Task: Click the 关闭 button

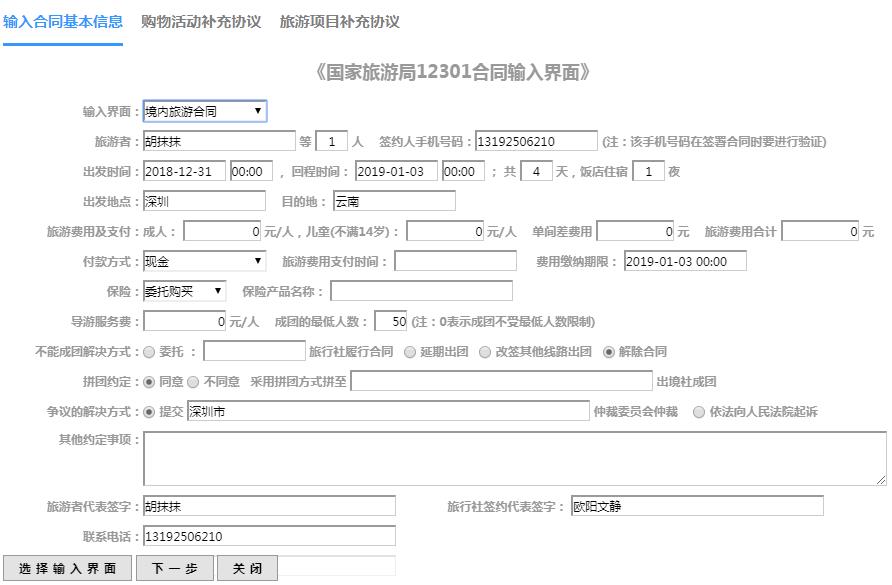Action: (x=247, y=568)
